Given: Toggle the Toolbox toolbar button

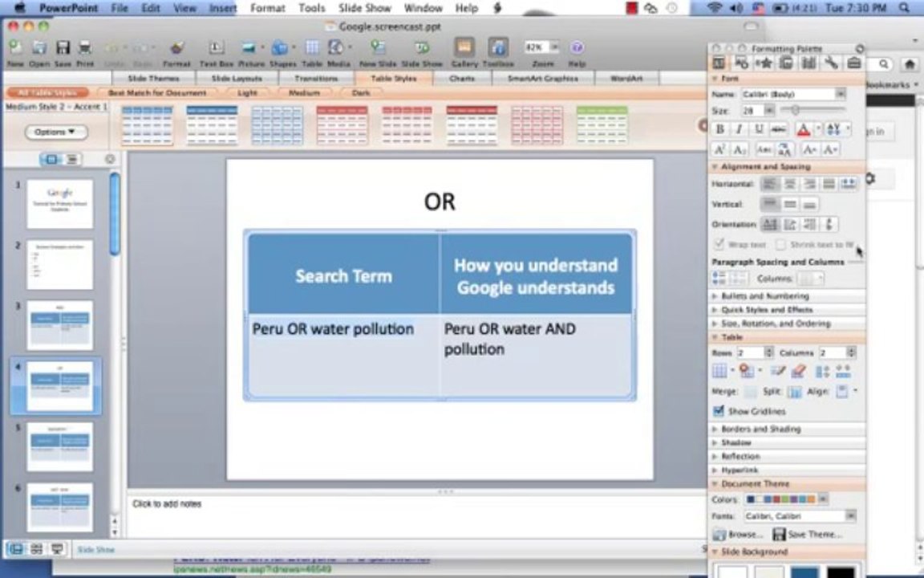Looking at the screenshot, I should tap(498, 47).
